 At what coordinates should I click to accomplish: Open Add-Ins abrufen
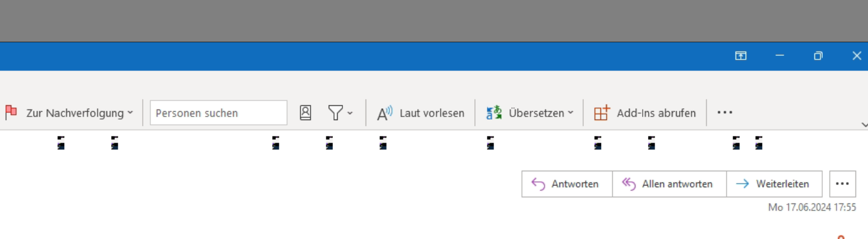pos(645,112)
